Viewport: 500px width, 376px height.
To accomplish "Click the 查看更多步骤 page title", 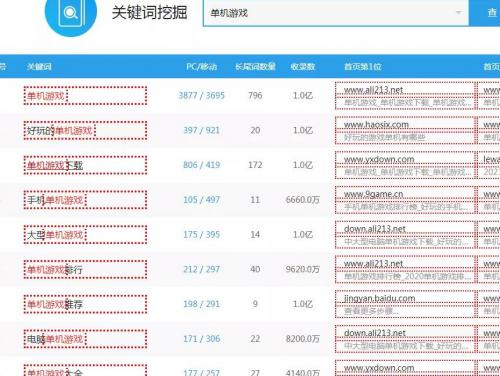I will click(371, 311).
